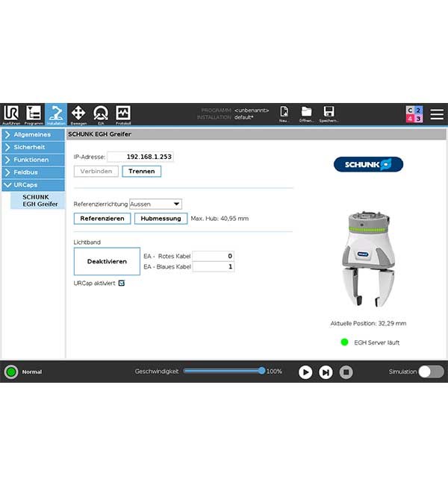Select SCHUNK EGH Greifer sidebar item
This screenshot has height=485, width=448.
[38, 201]
